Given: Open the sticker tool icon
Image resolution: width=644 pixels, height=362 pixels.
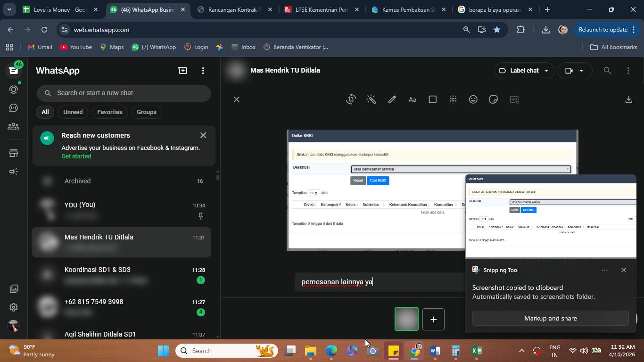Looking at the screenshot, I should [494, 99].
